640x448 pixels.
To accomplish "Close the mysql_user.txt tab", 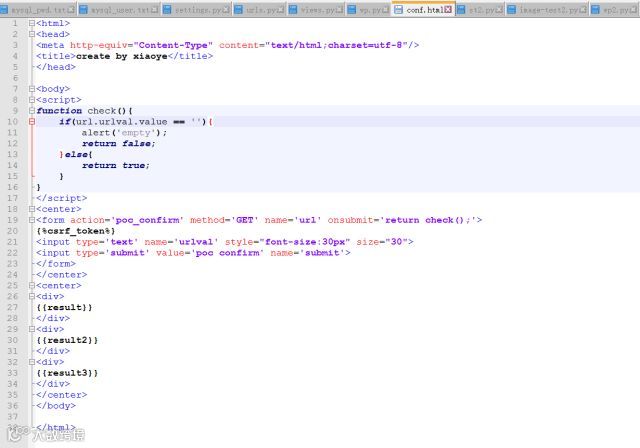I will pos(155,9).
